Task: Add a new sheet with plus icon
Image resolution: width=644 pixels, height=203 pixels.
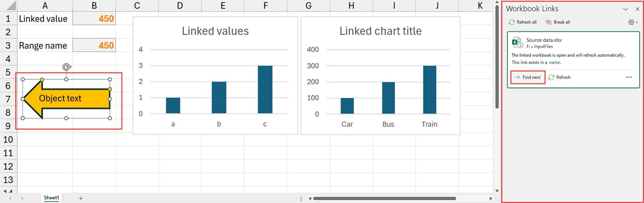Action: pos(81,198)
